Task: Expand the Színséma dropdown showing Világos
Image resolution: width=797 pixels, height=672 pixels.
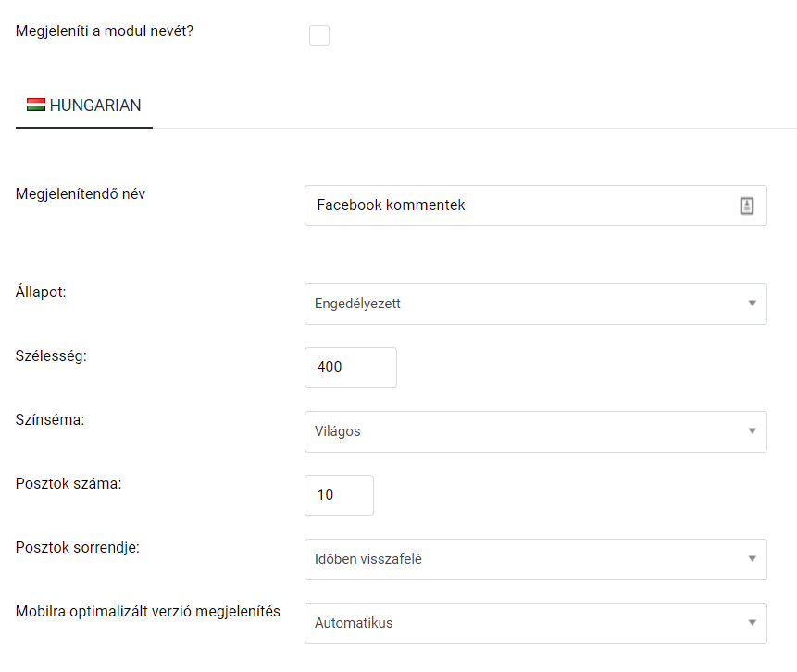Action: 536,431
